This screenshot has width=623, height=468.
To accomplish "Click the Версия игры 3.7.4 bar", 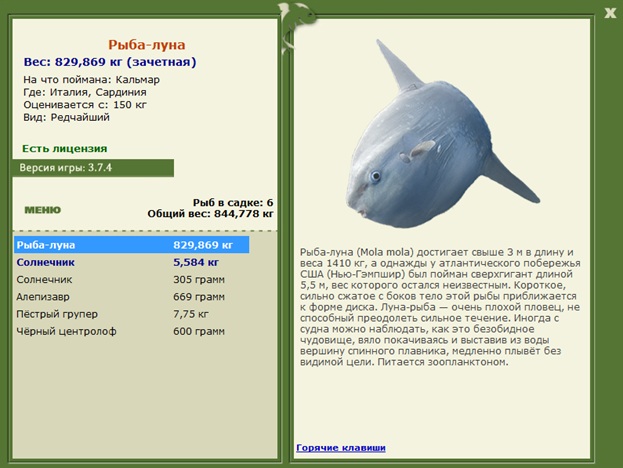I will (93, 168).
